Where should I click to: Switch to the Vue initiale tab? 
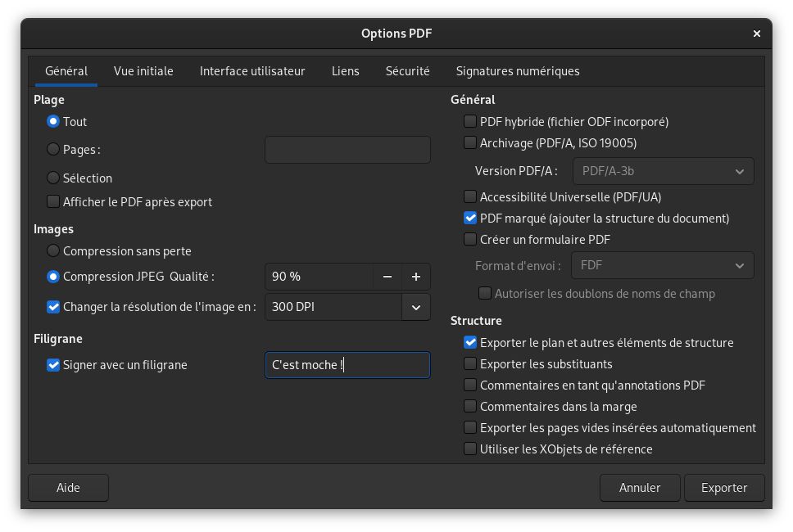(x=143, y=71)
